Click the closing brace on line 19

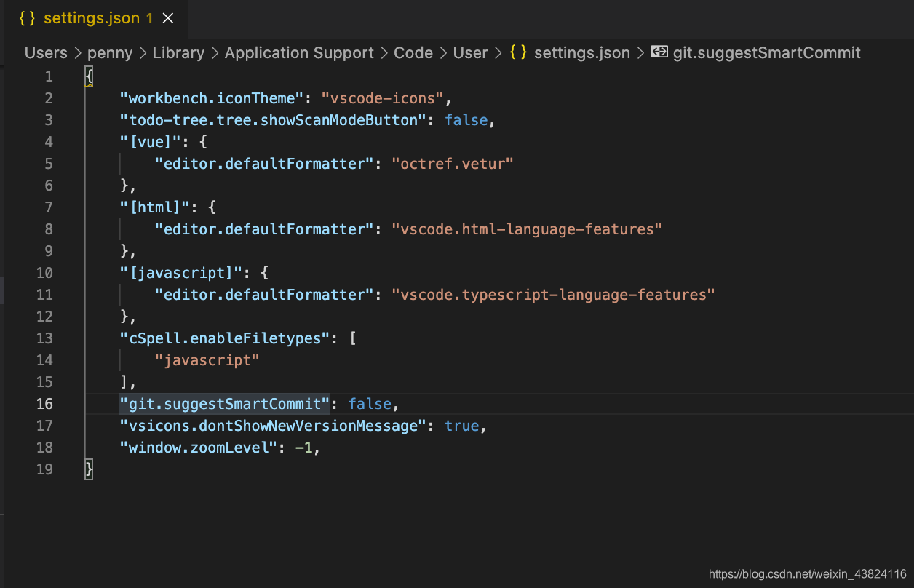pos(89,469)
